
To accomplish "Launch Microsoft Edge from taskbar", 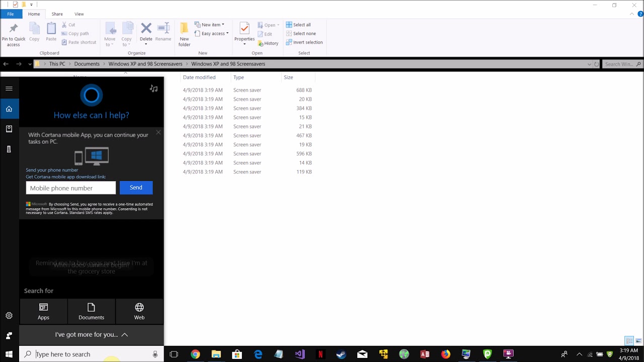I will [x=258, y=354].
